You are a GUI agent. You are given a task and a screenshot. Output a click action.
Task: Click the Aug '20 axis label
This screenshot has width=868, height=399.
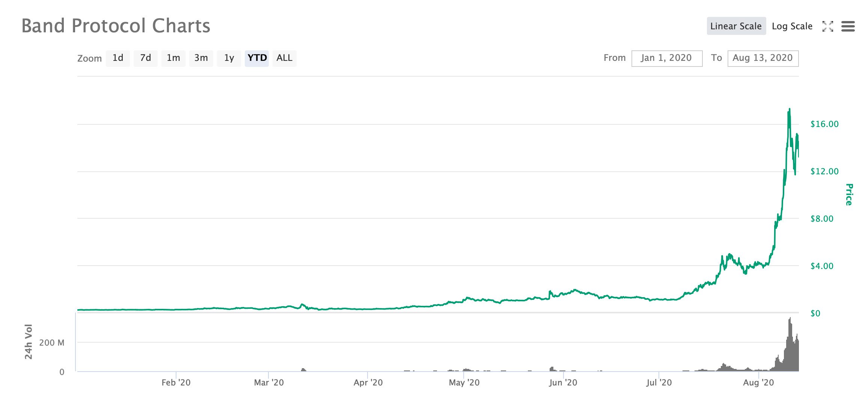click(759, 383)
